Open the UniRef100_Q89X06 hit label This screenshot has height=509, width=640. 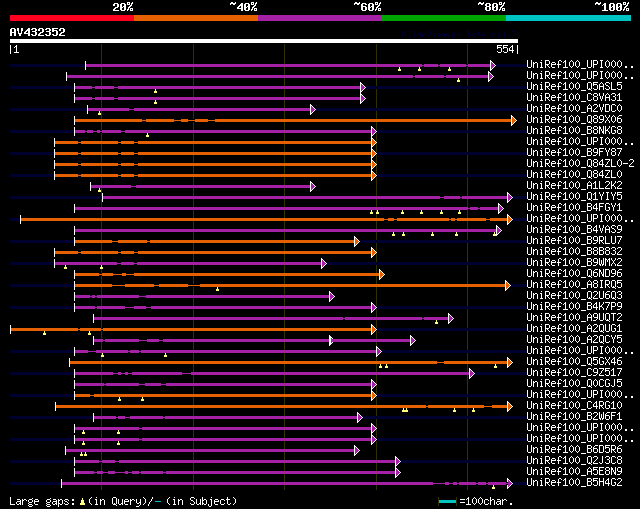(574, 120)
